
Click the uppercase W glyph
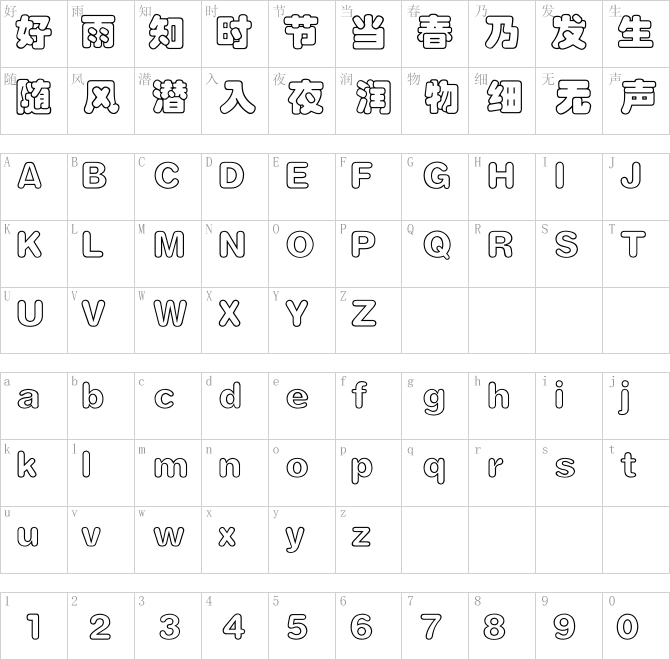[x=170, y=313]
